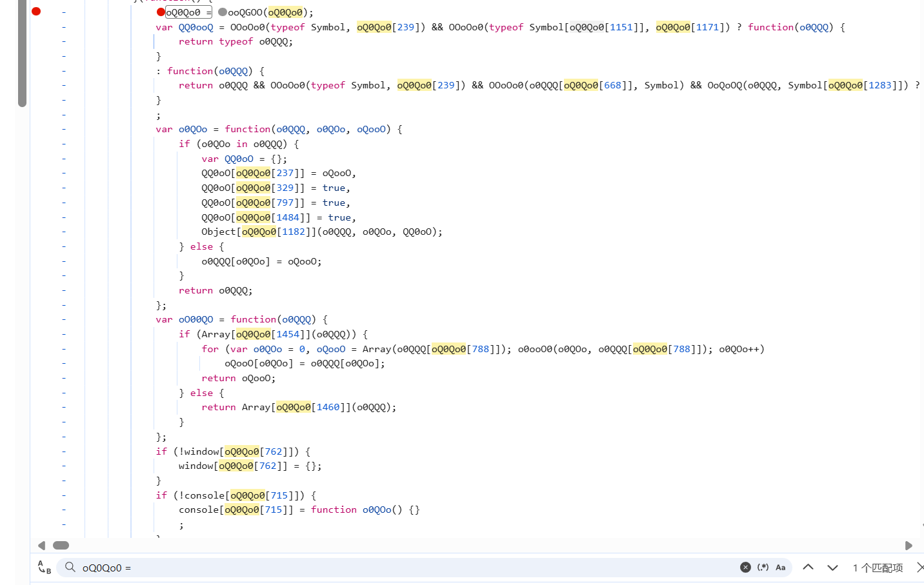The height and width of the screenshot is (585, 924).
Task: Click the horizontal scrollbar left arrow
Action: (41, 546)
